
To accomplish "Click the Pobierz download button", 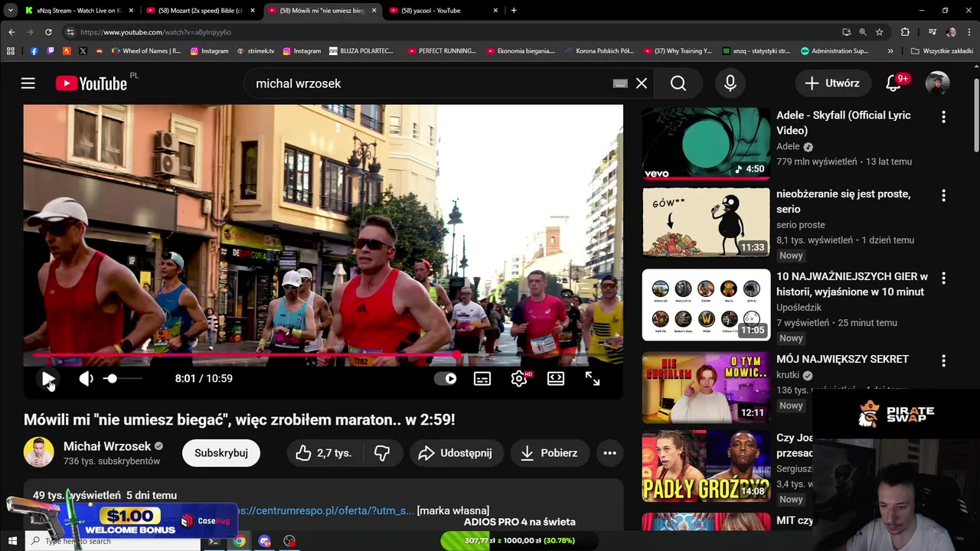I will [549, 453].
